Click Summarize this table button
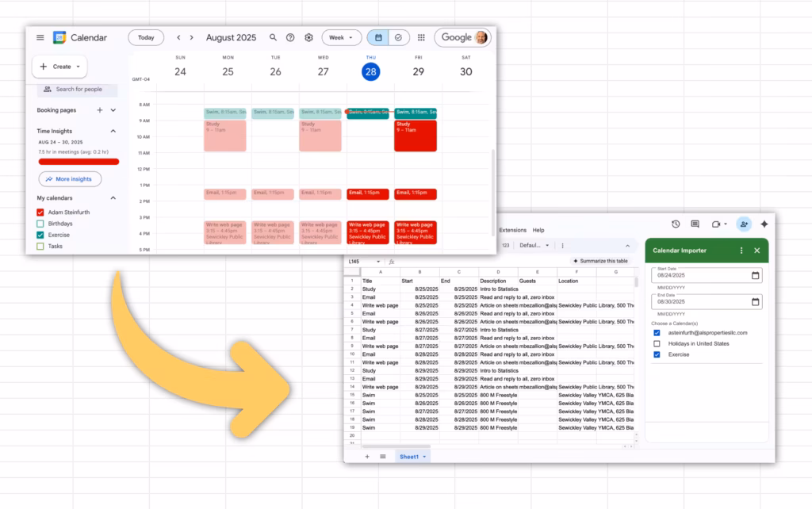 pyautogui.click(x=600, y=261)
